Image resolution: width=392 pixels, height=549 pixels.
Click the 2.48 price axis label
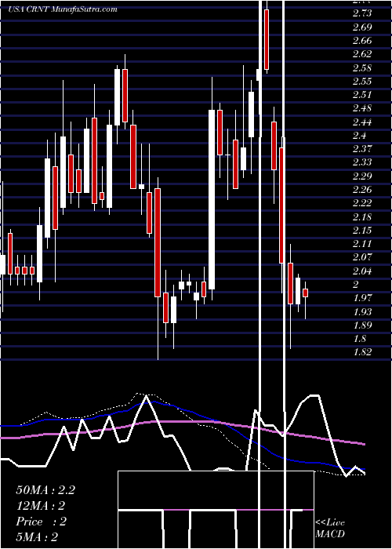pos(362,108)
